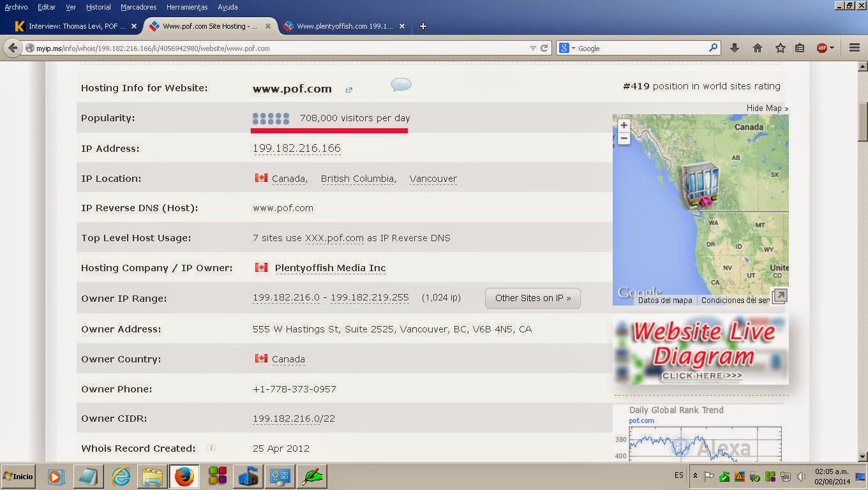Open the Firefox hamburger menu
Viewport: 868px width, 490px height.
click(x=855, y=48)
